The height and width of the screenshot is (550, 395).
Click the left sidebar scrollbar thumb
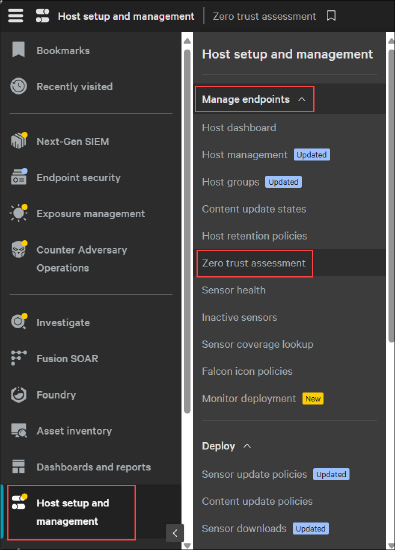pos(187,232)
